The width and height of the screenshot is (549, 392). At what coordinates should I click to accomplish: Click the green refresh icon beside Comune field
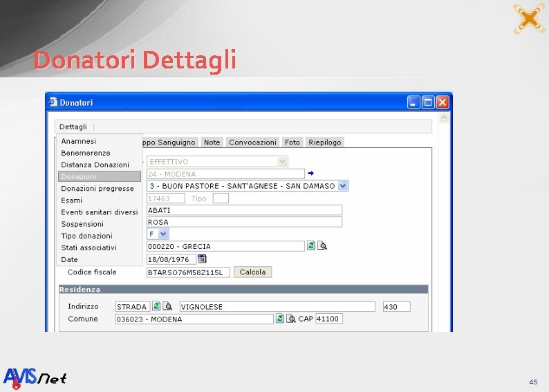coord(279,319)
